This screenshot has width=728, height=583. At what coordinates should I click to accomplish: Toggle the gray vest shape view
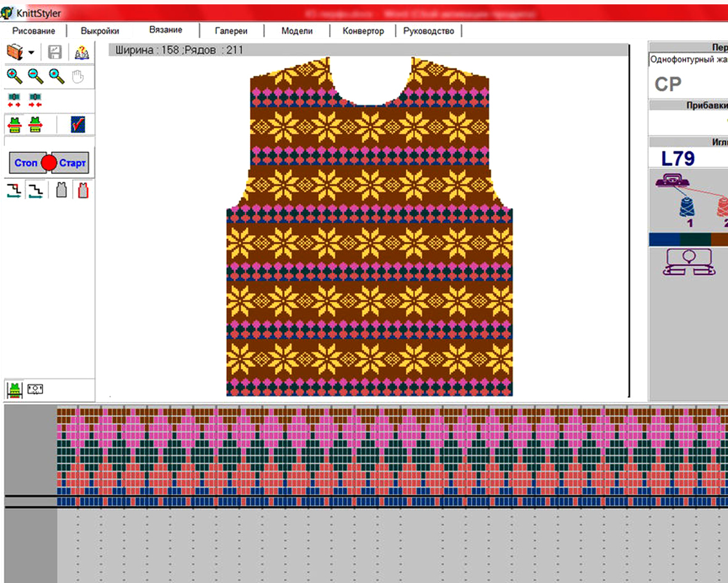point(61,190)
